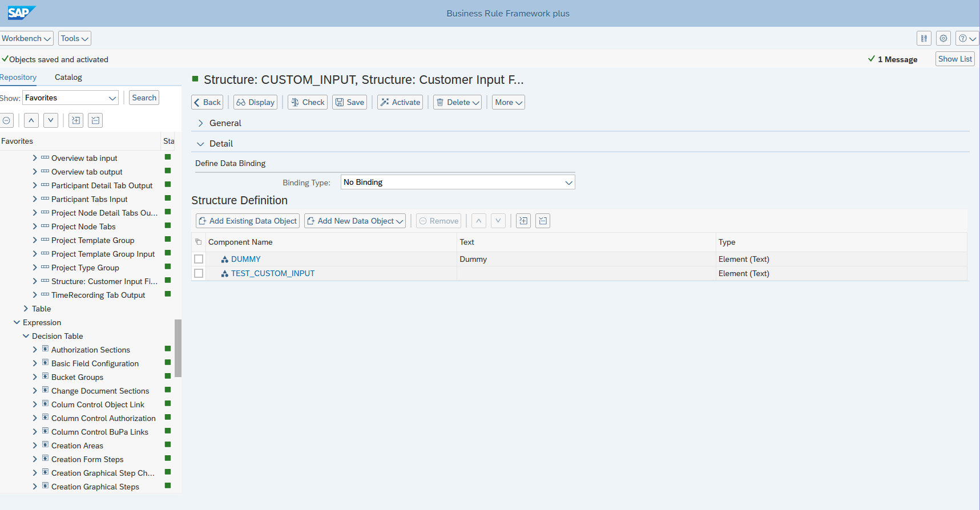The image size is (980, 510).
Task: Click the select-all icon in table header
Action: pyautogui.click(x=199, y=242)
